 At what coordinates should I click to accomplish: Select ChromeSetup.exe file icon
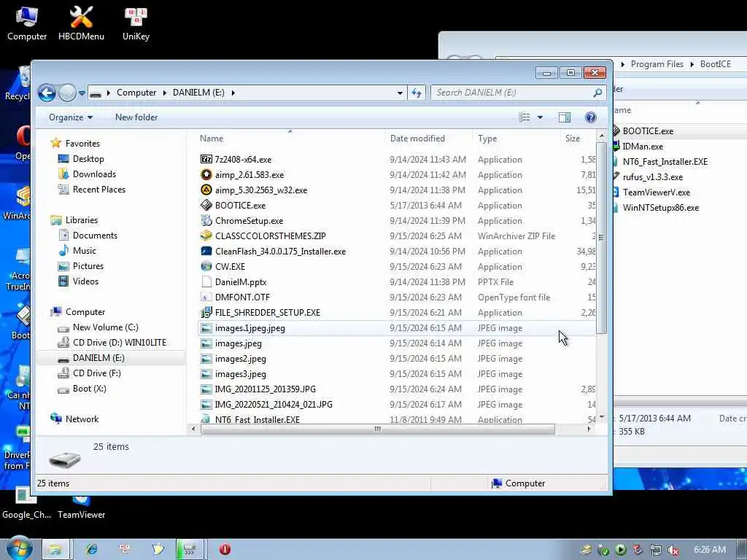coord(206,220)
